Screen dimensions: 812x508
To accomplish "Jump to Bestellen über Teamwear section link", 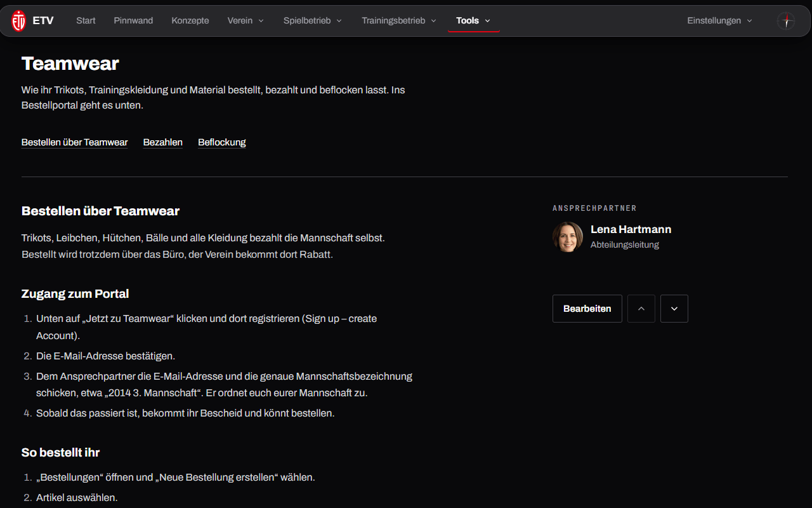I will point(74,142).
